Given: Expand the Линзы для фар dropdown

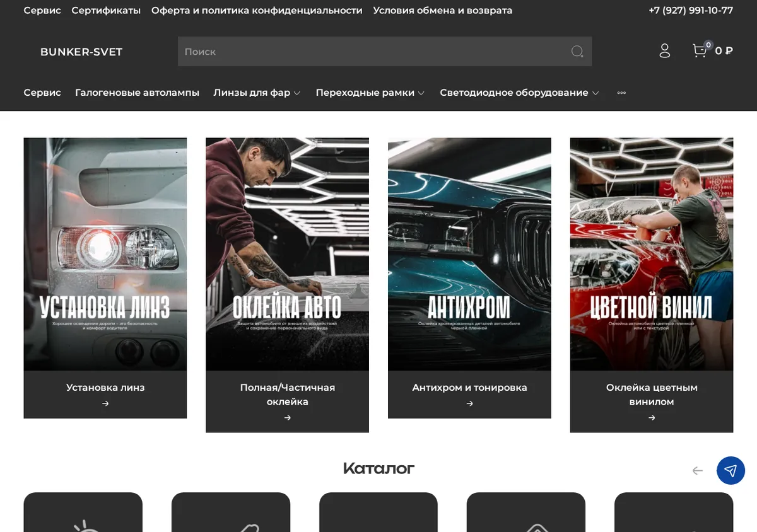Looking at the screenshot, I should click(x=257, y=93).
